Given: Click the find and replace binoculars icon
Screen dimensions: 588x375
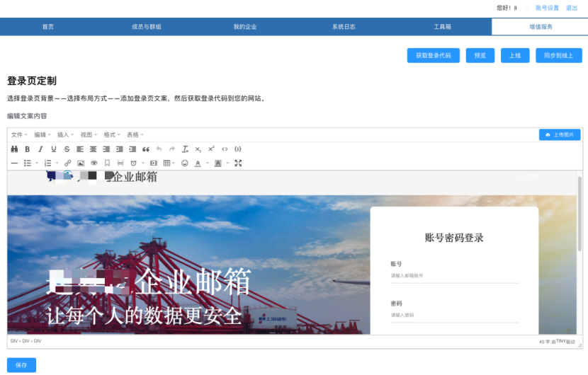Looking at the screenshot, I should [14, 149].
